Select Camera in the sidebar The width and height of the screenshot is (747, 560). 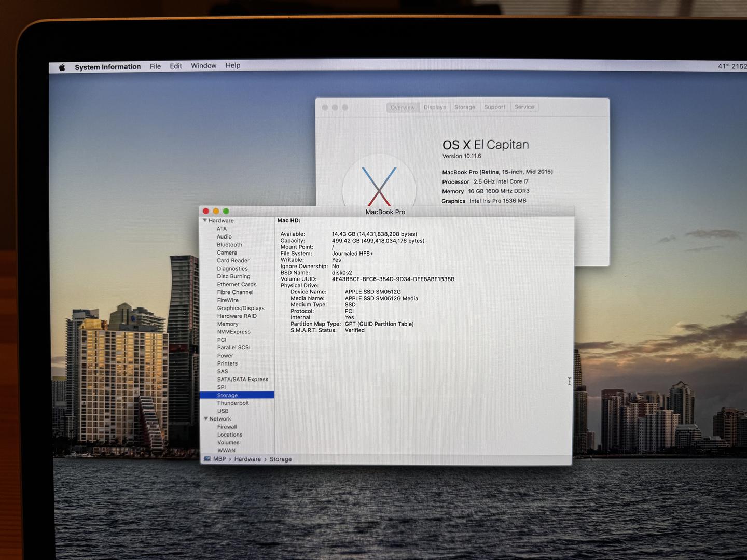pos(227,253)
